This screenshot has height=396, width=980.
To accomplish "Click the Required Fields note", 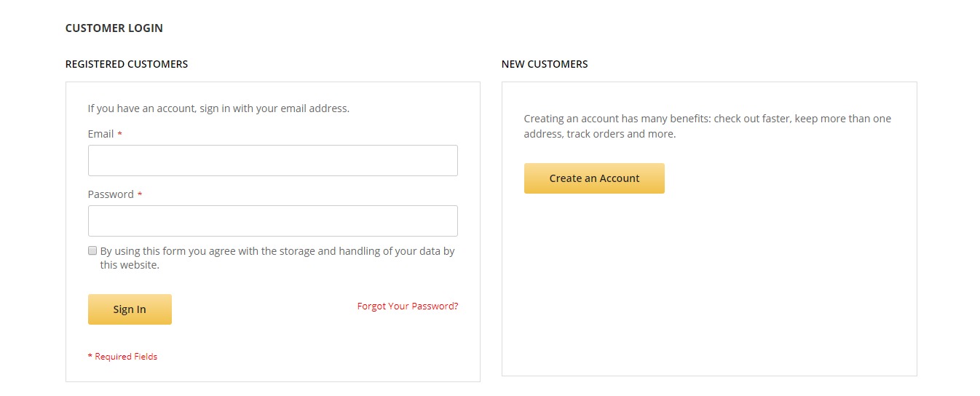I will 125,357.
